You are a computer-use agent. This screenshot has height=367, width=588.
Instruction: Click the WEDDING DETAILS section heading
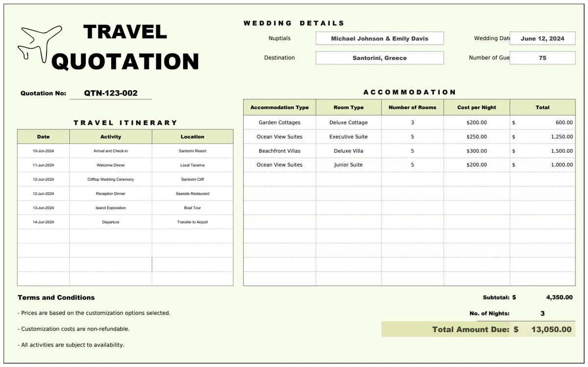[294, 23]
